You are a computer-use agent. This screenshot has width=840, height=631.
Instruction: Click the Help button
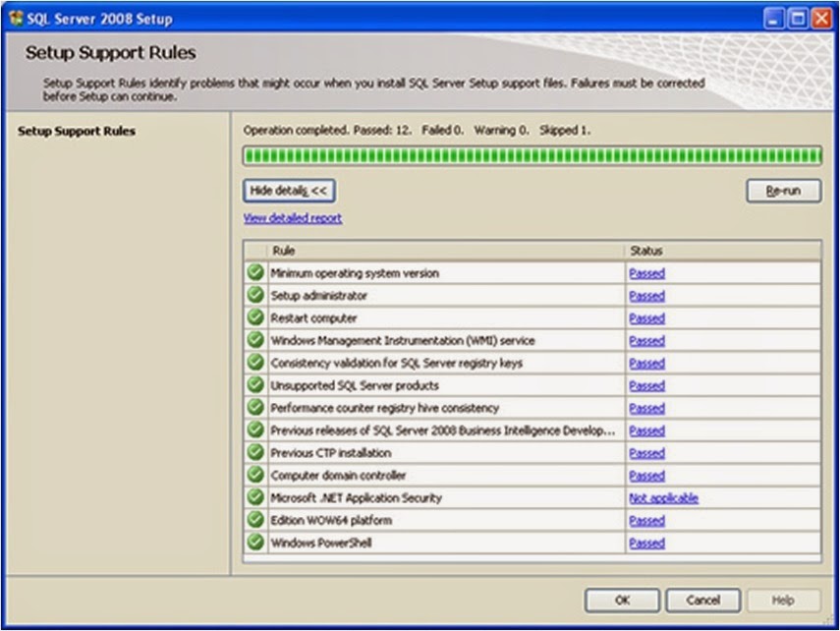pos(783,601)
